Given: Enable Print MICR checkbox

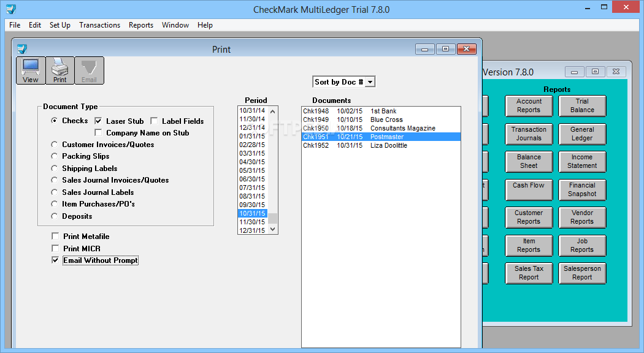Looking at the screenshot, I should point(55,248).
